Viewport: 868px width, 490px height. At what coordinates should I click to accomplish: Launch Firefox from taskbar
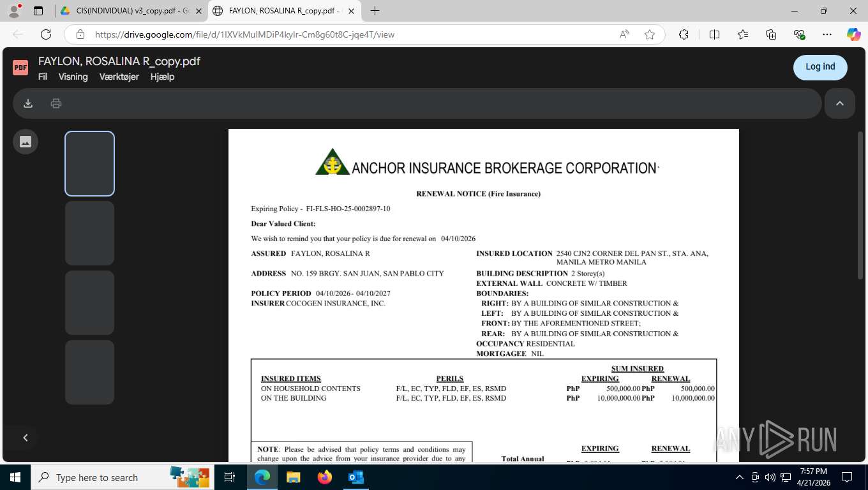(324, 477)
